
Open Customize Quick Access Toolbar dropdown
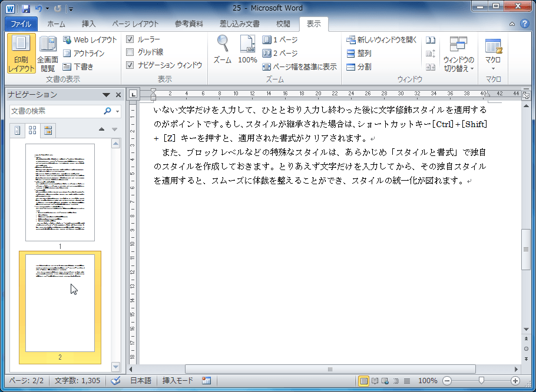[x=71, y=9]
